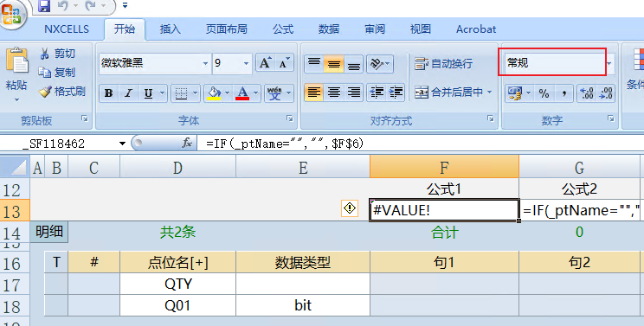
Task: Select column F header
Action: pos(444,167)
